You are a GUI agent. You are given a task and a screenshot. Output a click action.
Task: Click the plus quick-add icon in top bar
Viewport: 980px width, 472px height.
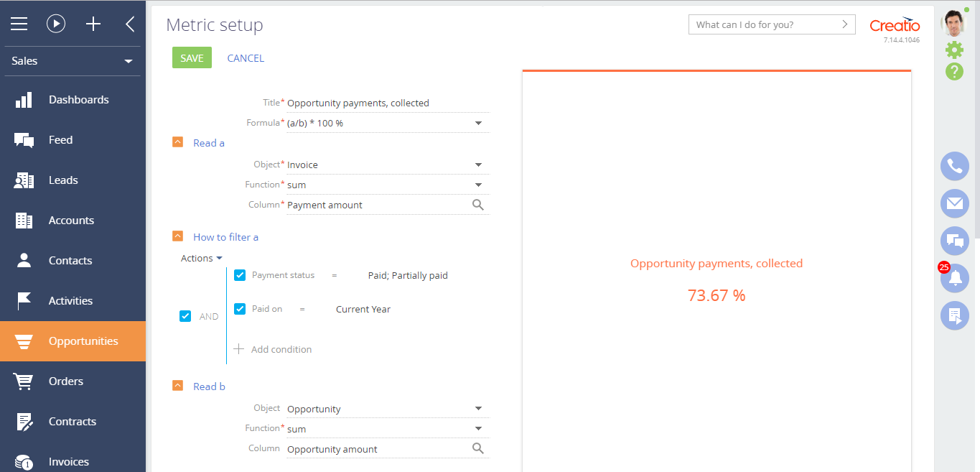(93, 24)
